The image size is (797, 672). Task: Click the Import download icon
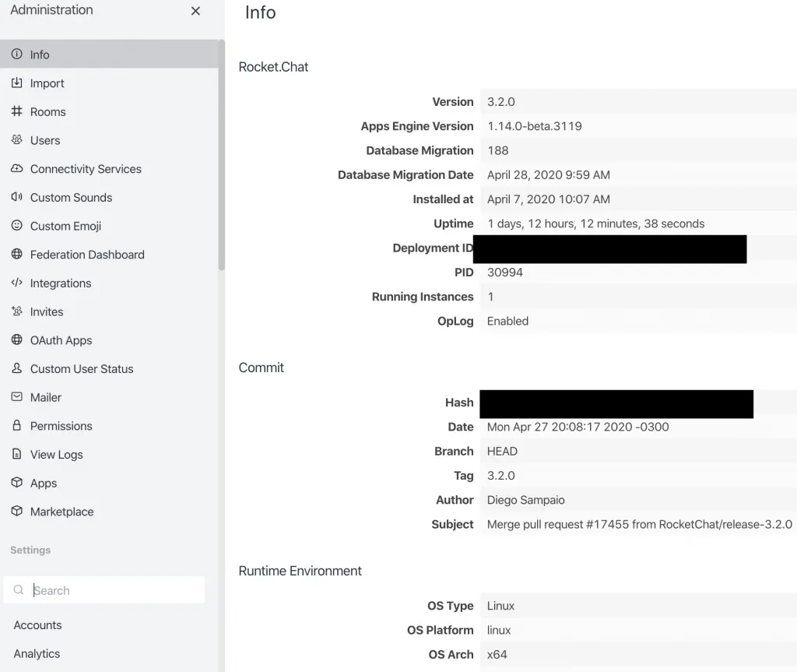click(16, 83)
